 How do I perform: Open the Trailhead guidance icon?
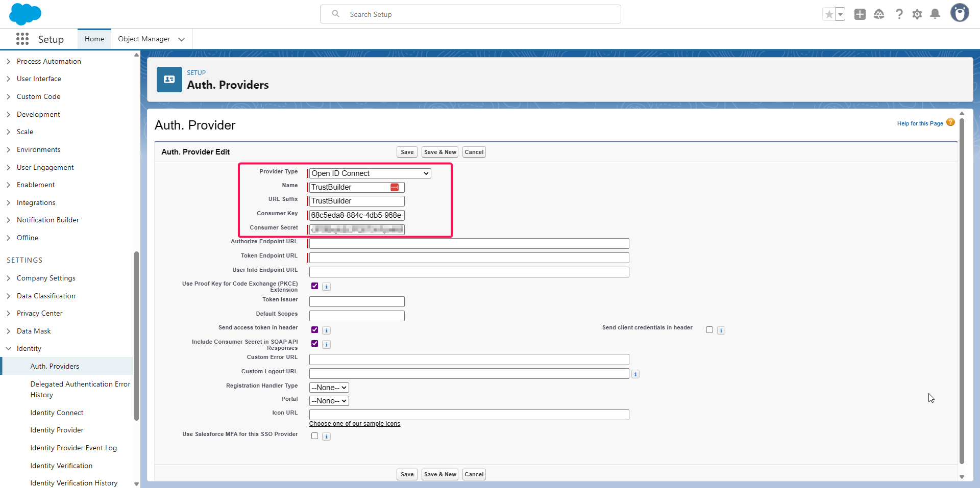point(879,14)
